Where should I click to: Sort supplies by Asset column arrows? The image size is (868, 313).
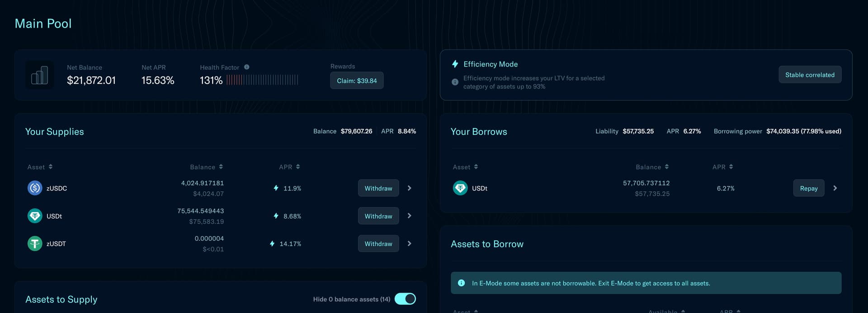(51, 167)
